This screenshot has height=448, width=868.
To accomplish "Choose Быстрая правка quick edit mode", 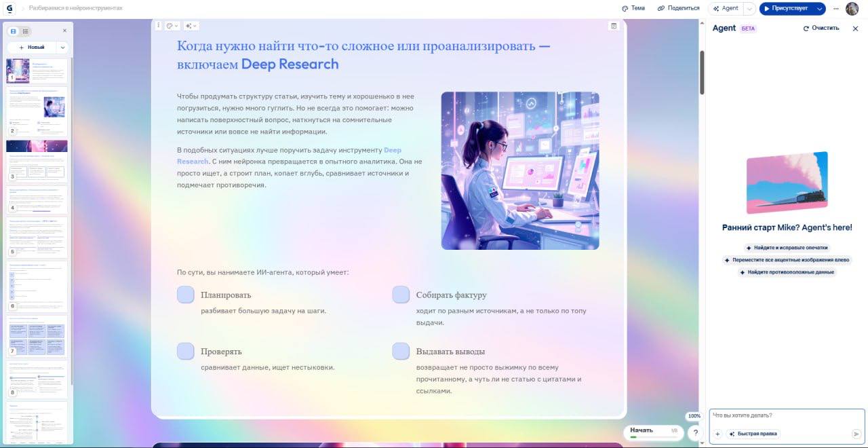I will point(753,434).
